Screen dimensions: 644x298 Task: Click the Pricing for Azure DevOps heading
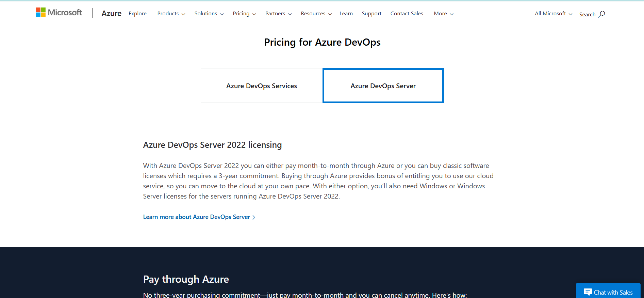point(322,42)
